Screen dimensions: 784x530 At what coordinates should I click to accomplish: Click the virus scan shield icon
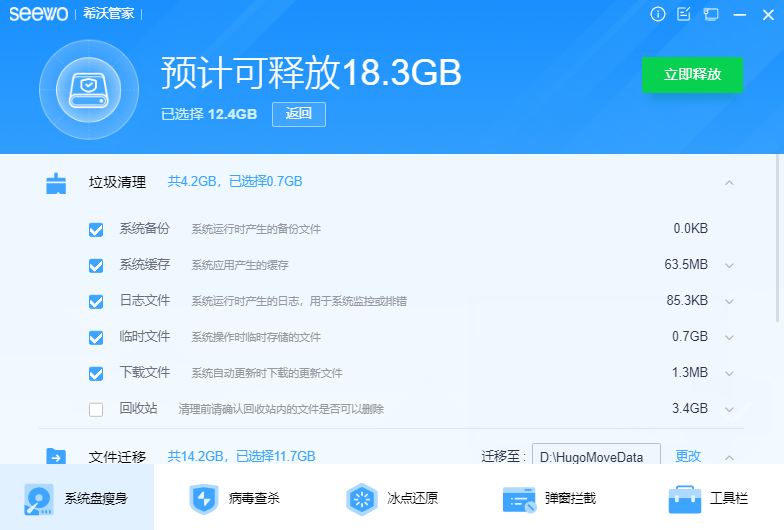(204, 498)
